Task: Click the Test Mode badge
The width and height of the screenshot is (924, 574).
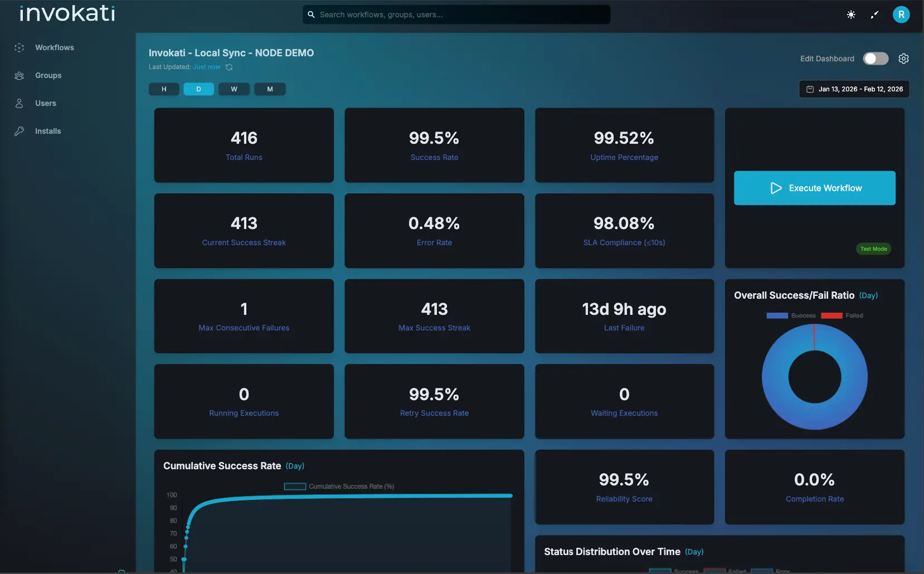Action: click(x=873, y=249)
